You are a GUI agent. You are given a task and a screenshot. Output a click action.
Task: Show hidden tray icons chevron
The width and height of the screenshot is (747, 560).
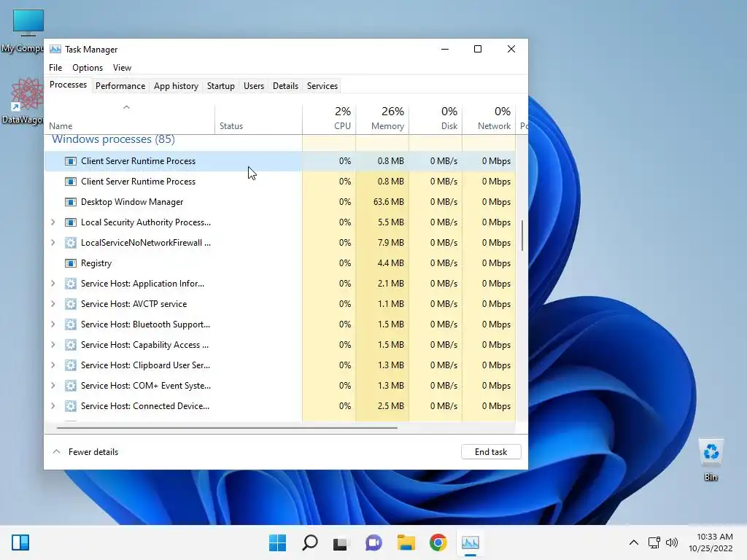coord(634,542)
